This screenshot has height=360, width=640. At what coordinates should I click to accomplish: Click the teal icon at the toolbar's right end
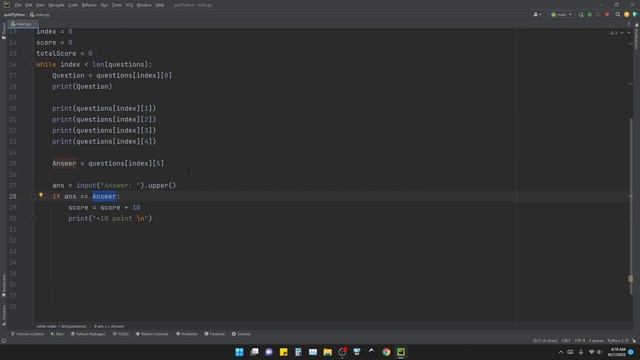point(635,14)
